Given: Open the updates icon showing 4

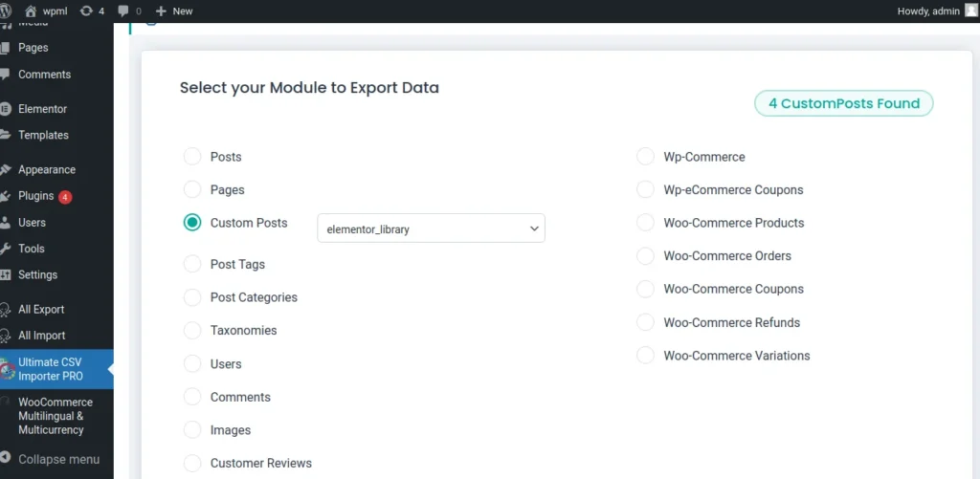Looking at the screenshot, I should point(87,11).
